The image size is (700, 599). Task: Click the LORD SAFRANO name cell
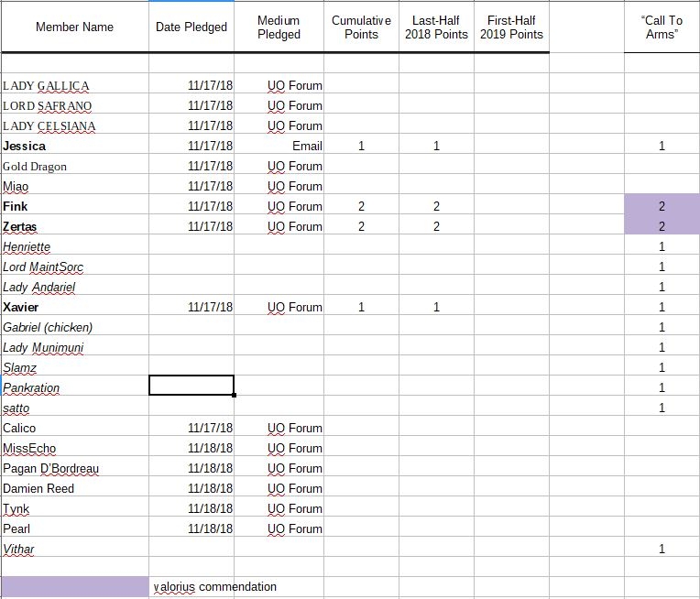[74, 103]
